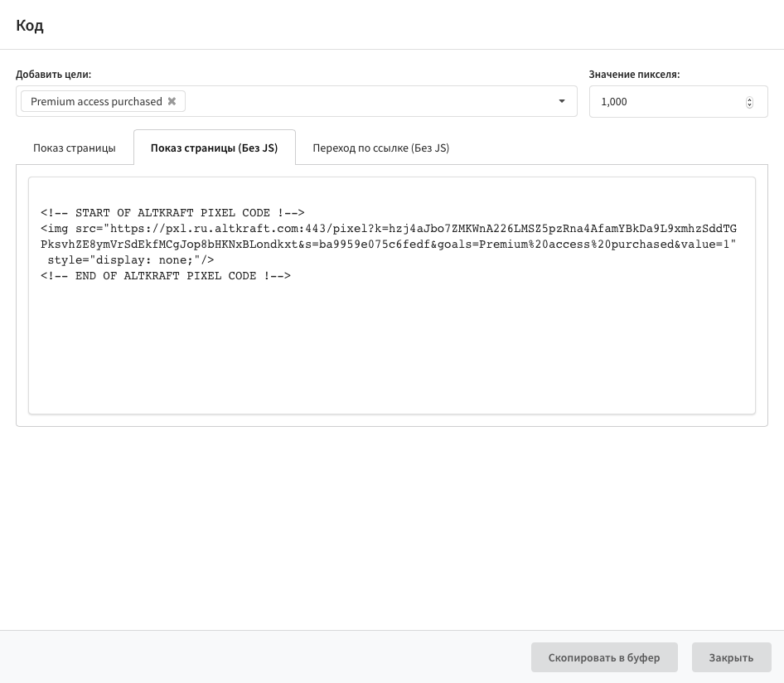
Task: Focus the pixel value input field
Action: [678, 101]
